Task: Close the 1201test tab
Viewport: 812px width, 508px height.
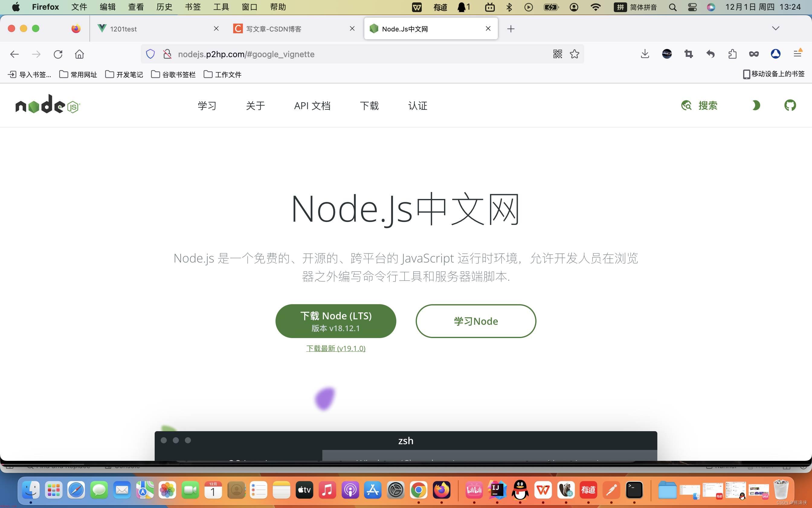Action: coord(216,28)
